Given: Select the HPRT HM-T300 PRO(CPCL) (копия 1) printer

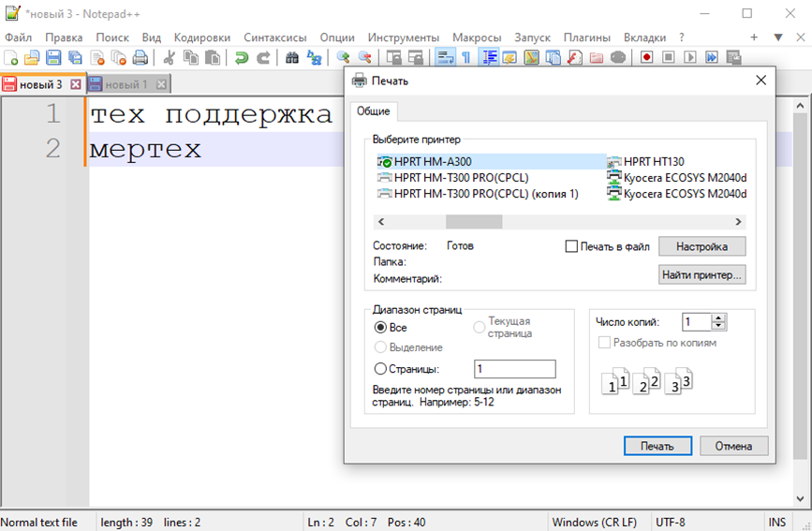Looking at the screenshot, I should pyautogui.click(x=478, y=194).
